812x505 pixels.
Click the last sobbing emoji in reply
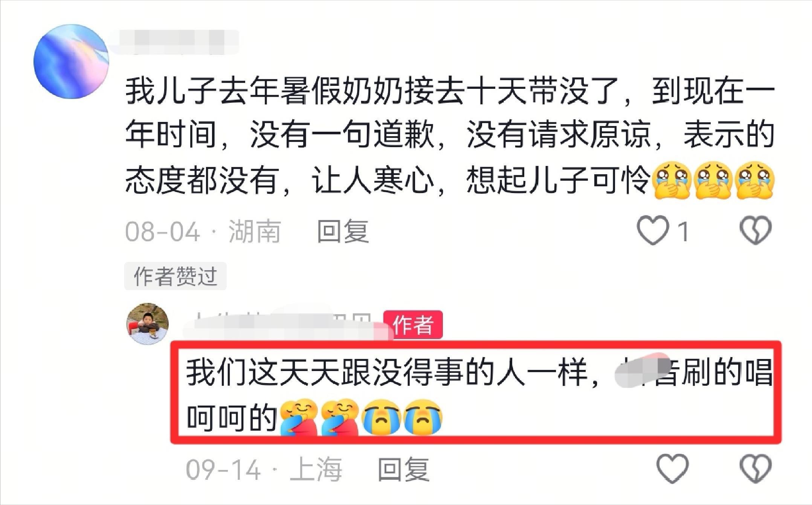(423, 417)
